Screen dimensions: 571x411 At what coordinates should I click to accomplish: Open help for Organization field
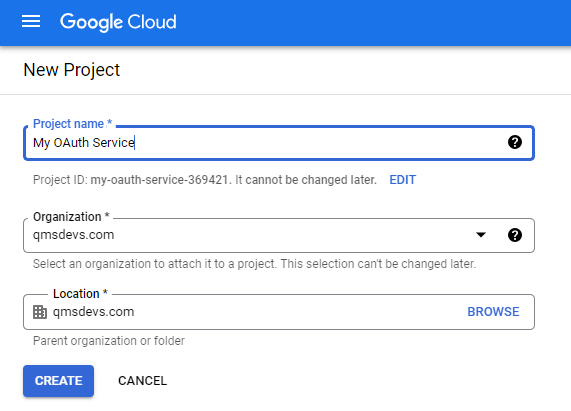(x=515, y=235)
